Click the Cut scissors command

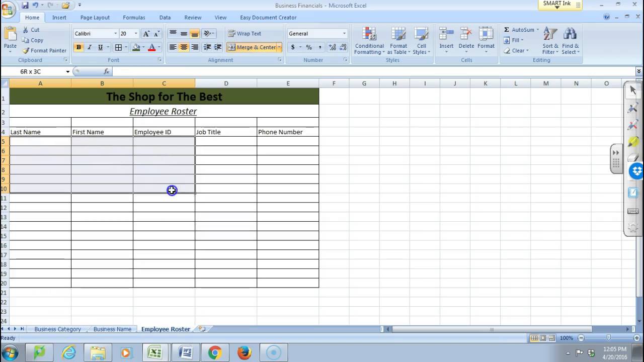[30, 30]
